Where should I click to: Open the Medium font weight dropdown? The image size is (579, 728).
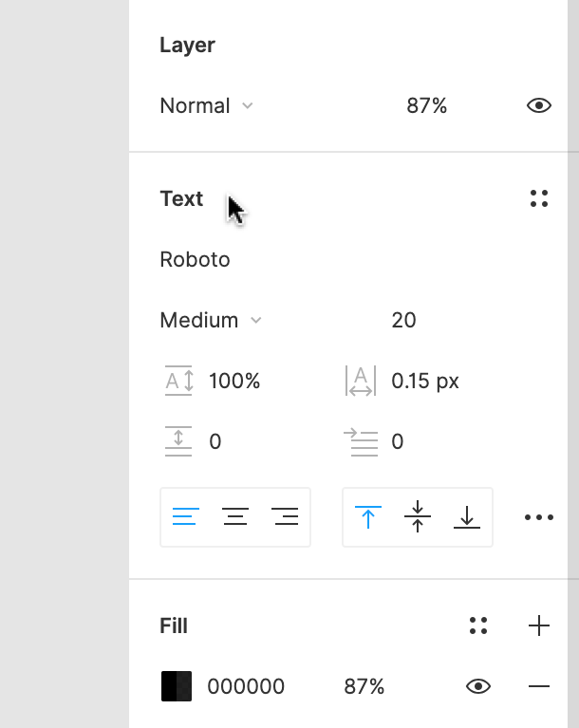pyautogui.click(x=210, y=320)
